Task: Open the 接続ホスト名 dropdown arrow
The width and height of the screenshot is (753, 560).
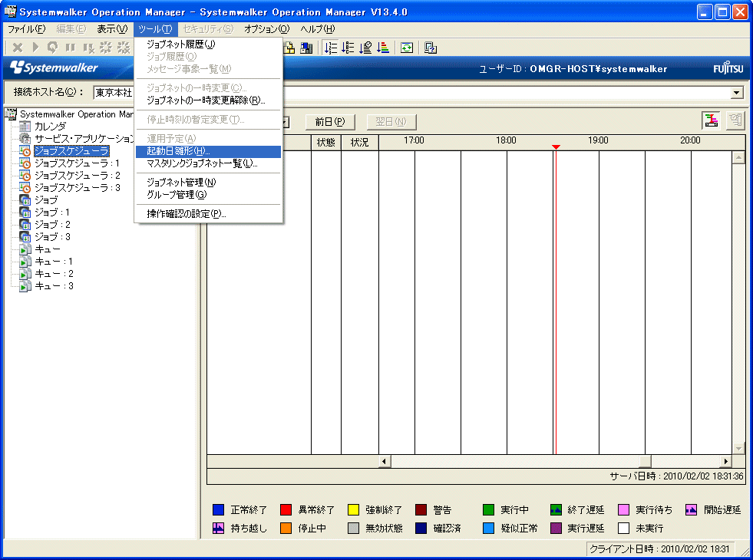Action: 737,93
